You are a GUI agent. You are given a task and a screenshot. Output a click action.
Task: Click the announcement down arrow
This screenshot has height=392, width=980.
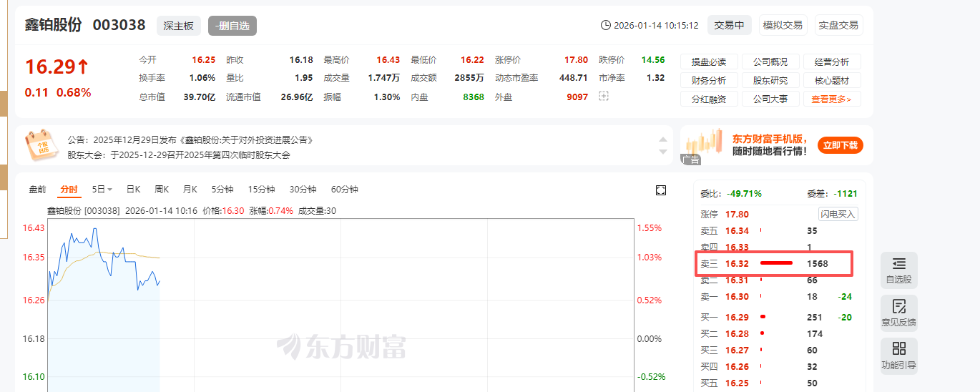(x=664, y=152)
